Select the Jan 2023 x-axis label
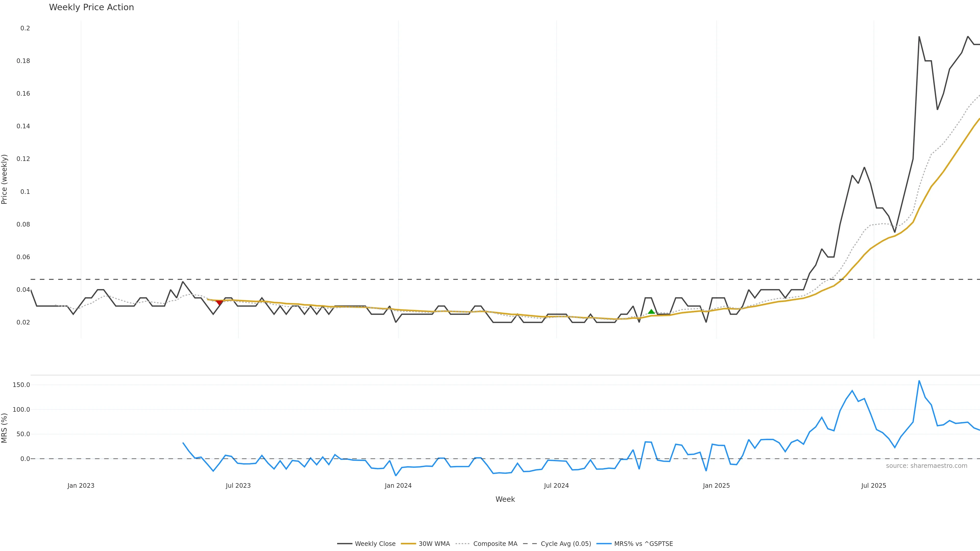 tap(81, 486)
